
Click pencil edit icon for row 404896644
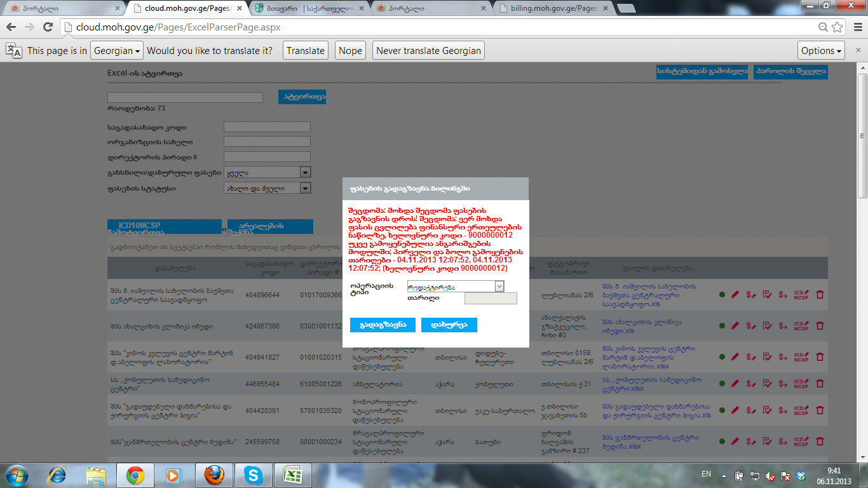(x=735, y=294)
